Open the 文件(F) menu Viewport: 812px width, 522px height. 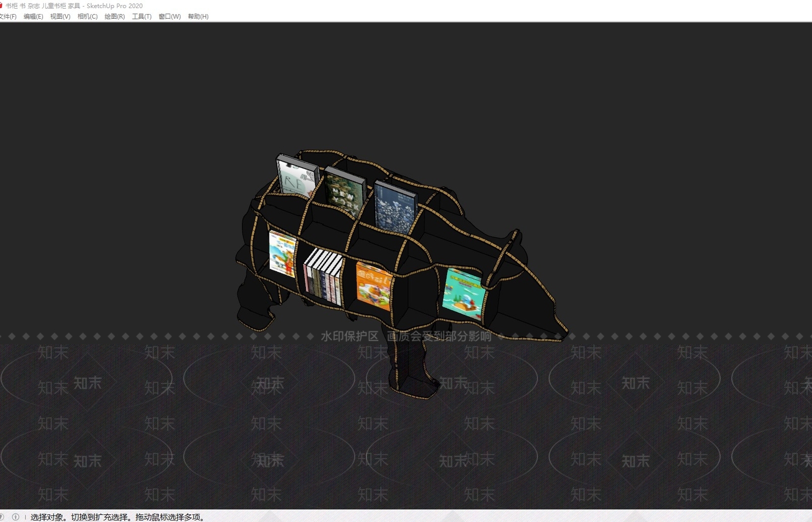(x=8, y=16)
